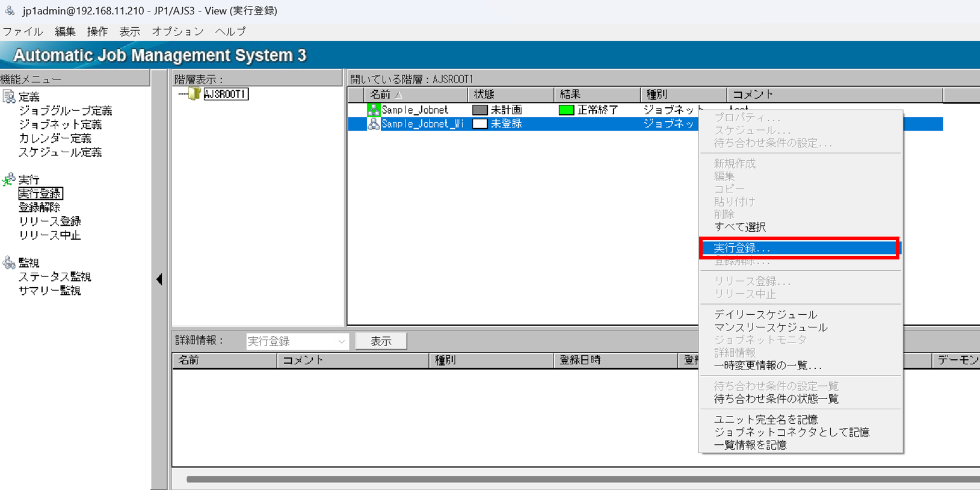Click the gray 未計画 status indicator

click(x=479, y=110)
